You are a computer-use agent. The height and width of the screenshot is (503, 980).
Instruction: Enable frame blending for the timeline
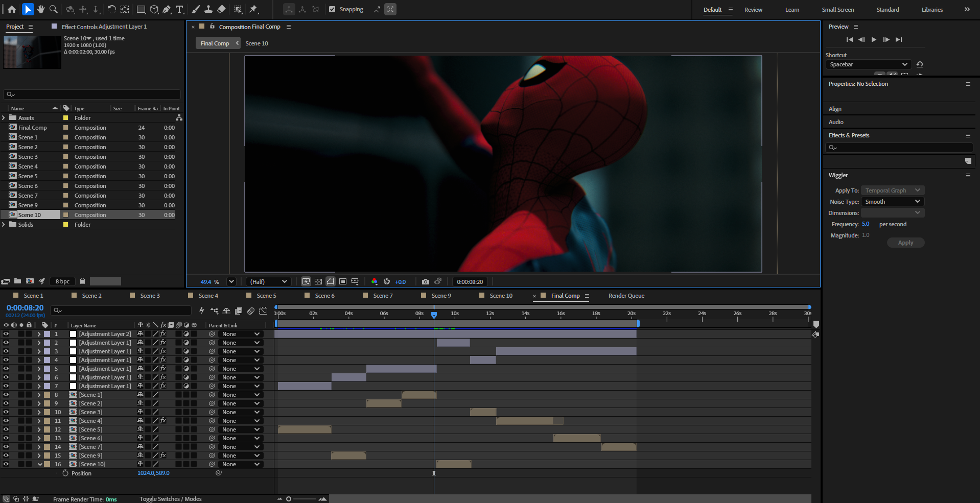(239, 310)
